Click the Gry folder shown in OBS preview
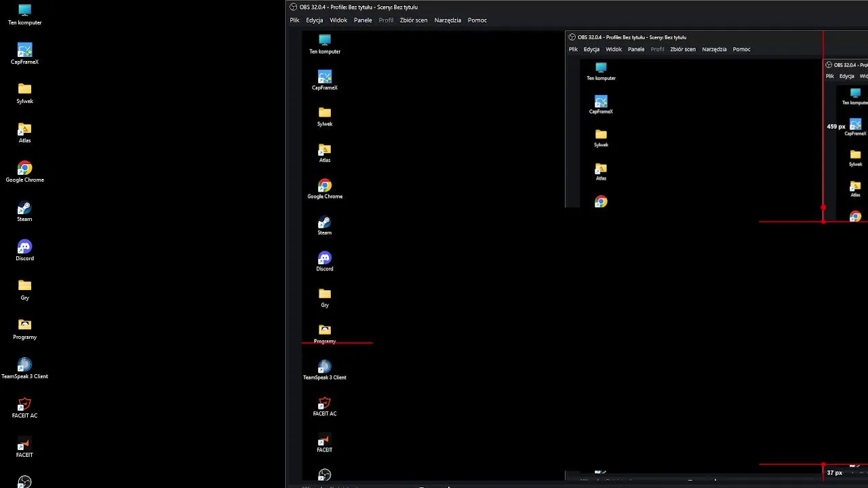The image size is (868, 488). point(325,298)
